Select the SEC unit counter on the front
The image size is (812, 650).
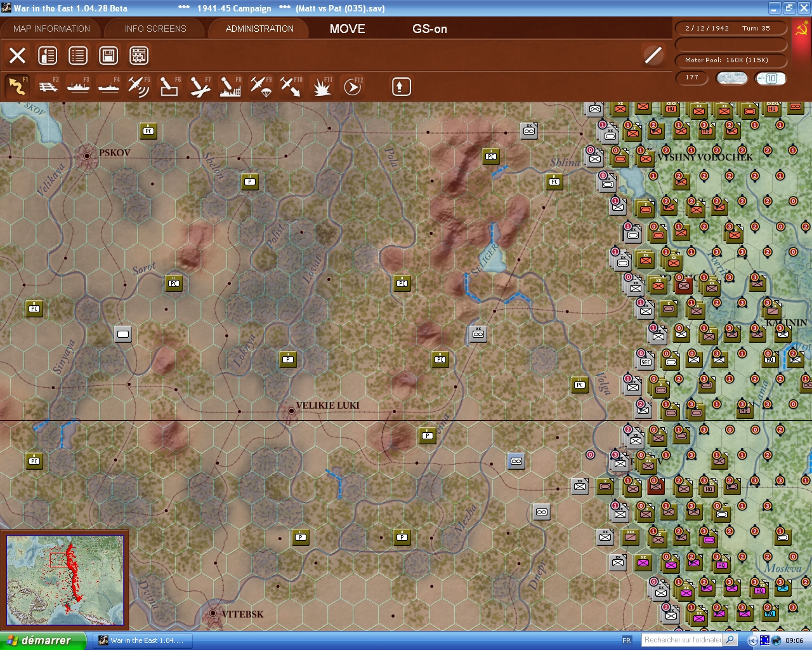(x=646, y=362)
